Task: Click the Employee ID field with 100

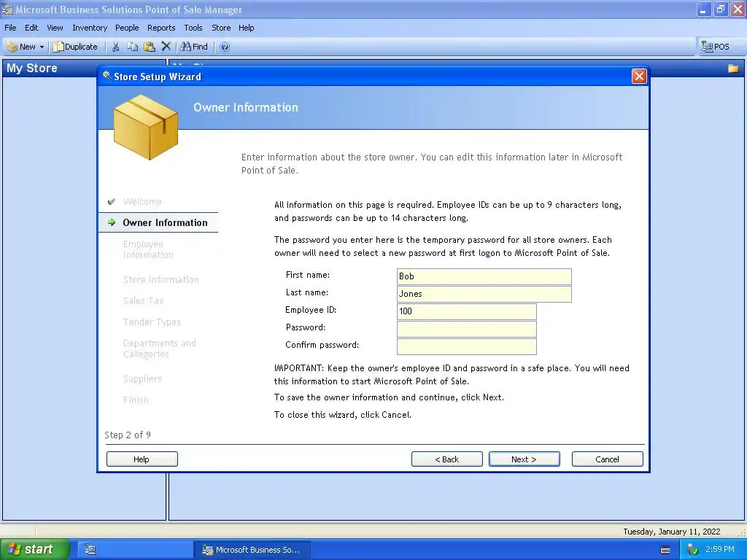Action: click(466, 311)
